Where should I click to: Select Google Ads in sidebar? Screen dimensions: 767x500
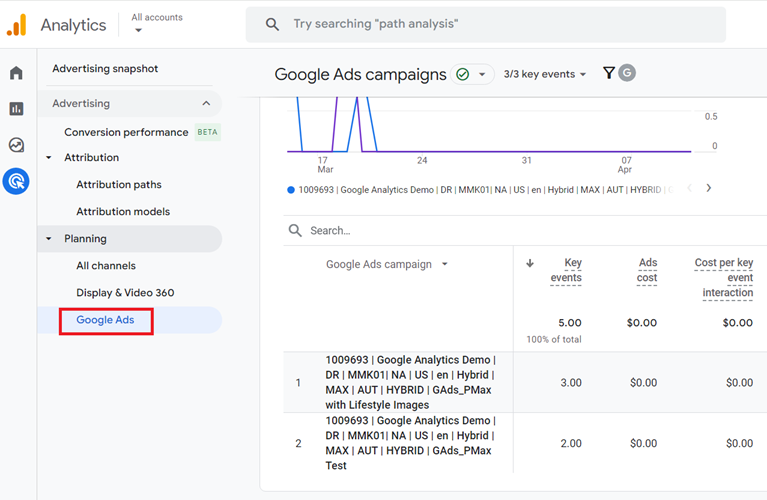(105, 320)
